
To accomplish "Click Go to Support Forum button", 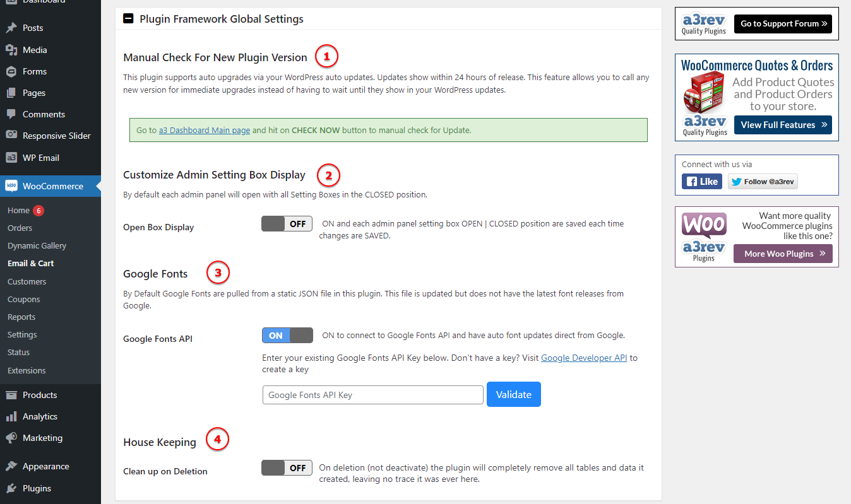I will point(783,24).
